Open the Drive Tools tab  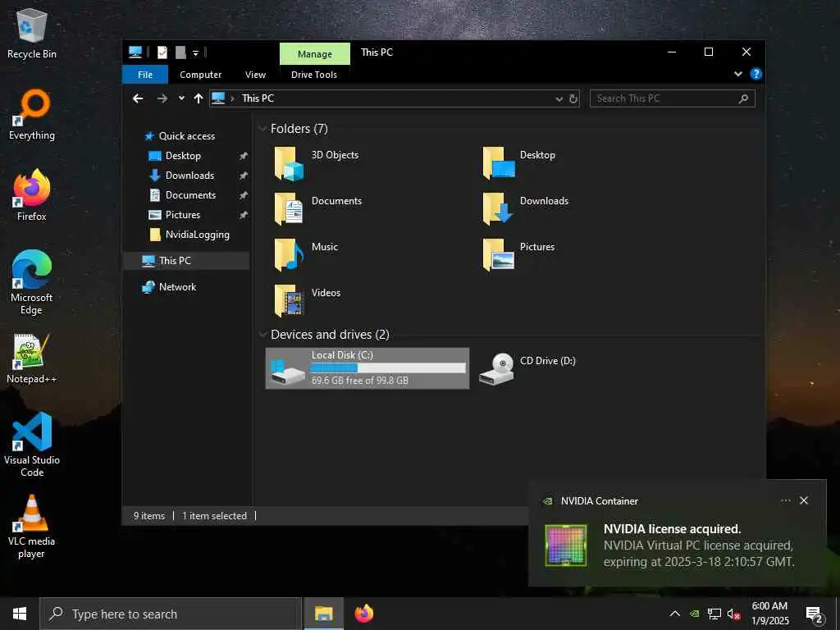(x=314, y=75)
